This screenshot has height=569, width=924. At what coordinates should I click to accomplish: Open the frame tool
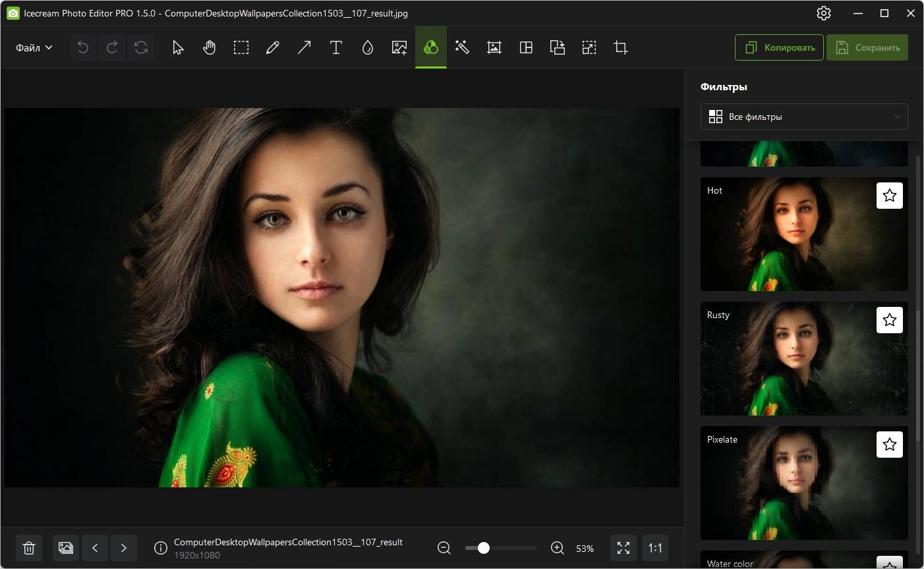(x=494, y=47)
